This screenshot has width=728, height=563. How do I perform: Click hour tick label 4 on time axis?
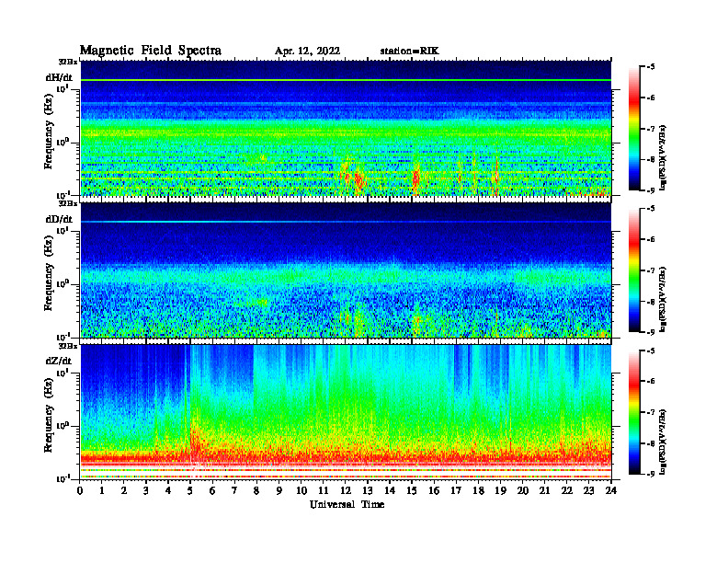point(168,490)
